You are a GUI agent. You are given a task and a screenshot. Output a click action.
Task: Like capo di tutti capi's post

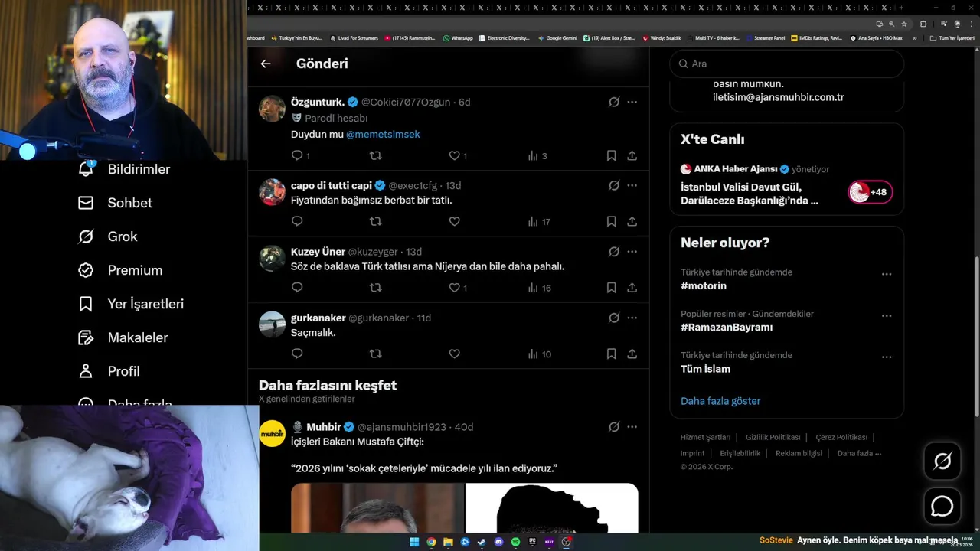(x=454, y=221)
